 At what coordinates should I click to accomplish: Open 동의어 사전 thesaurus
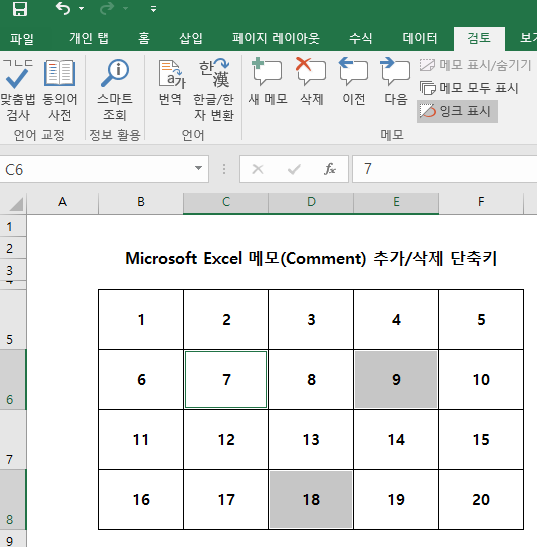(x=60, y=91)
